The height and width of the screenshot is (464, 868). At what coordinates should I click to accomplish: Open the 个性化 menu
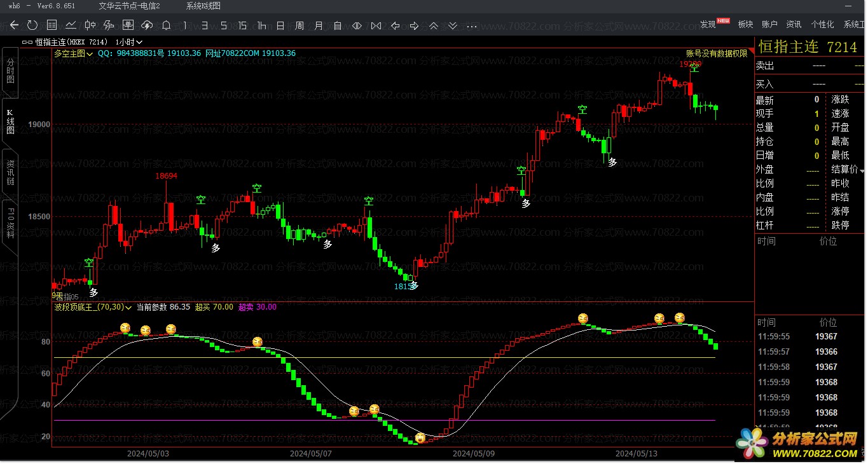822,24
